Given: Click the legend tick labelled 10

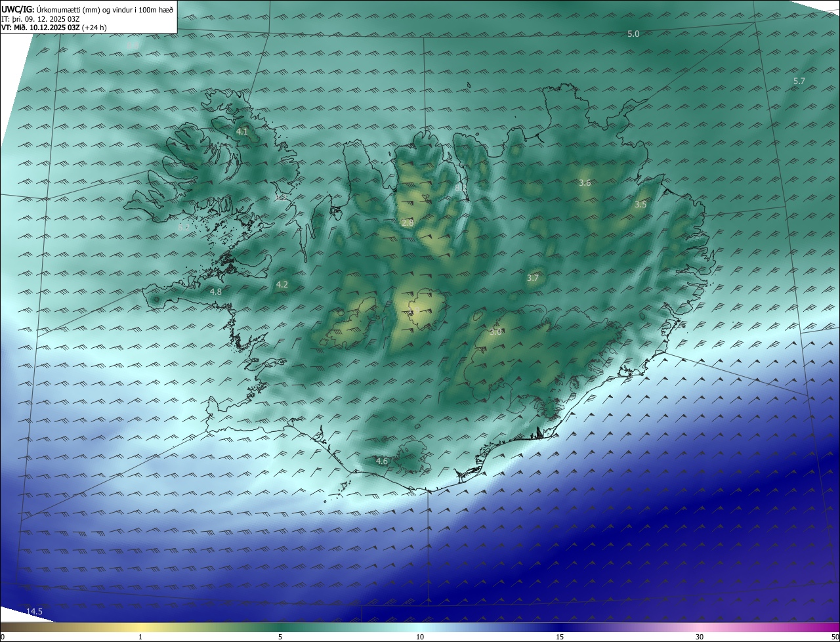Looking at the screenshot, I should click(420, 637).
